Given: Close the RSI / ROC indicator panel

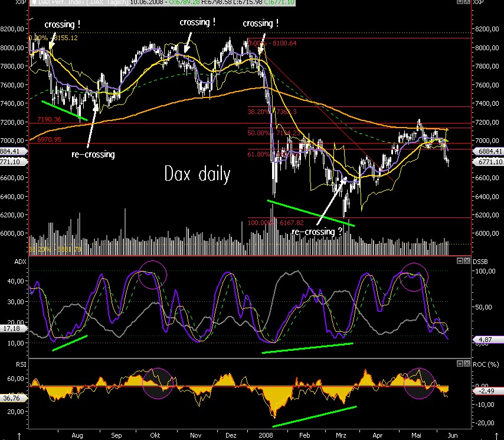Looking at the screenshot, I should [467, 363].
